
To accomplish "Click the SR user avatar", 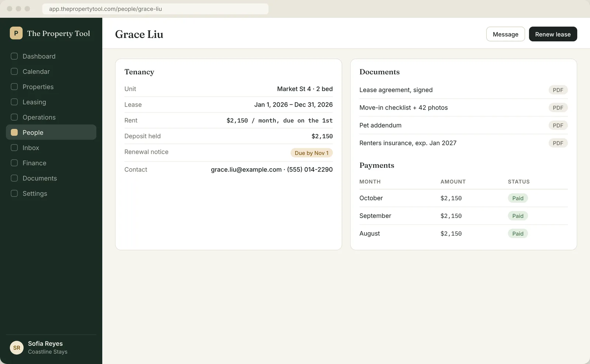I will 17,347.
